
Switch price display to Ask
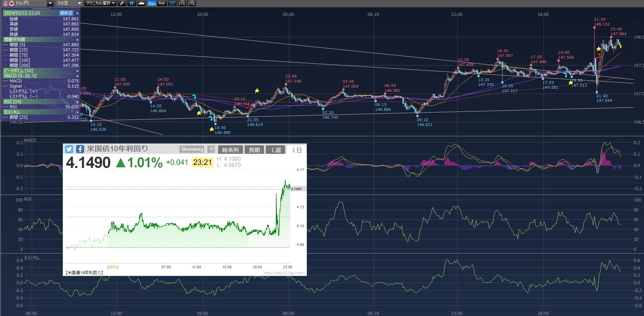coord(162,3)
